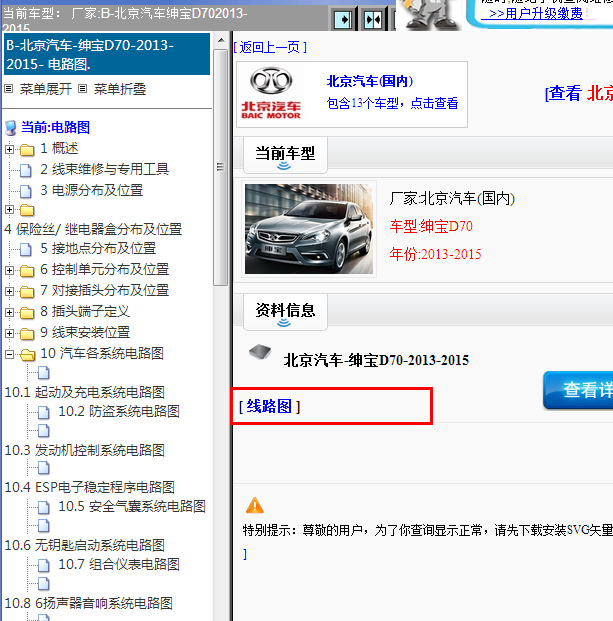
Task: Open 10.6 无钥匙启动系统电路图
Action: [84, 545]
